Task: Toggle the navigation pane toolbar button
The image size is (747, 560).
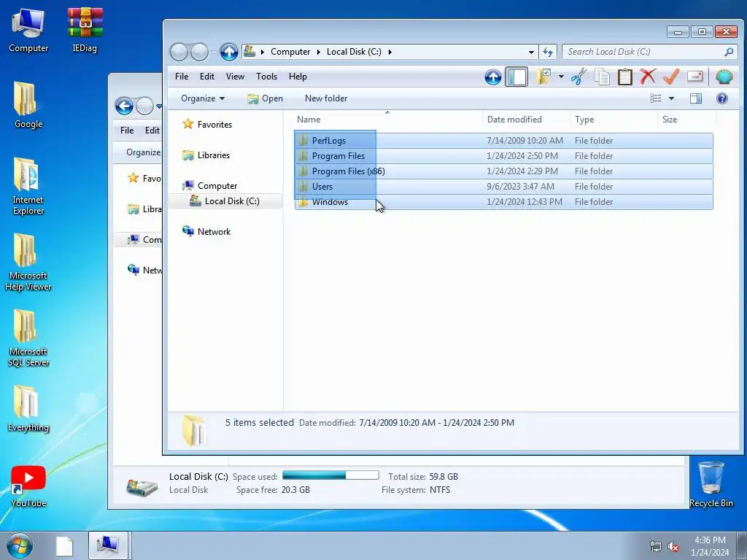Action: point(517,77)
